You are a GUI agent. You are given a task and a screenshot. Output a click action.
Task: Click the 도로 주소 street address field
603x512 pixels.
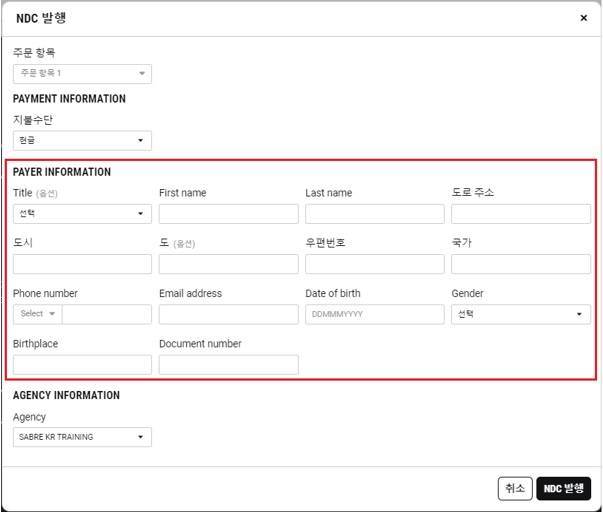tap(521, 214)
